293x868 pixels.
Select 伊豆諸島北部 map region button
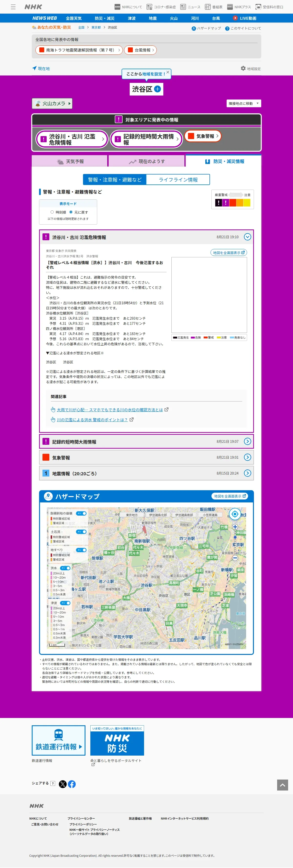click(158, 515)
